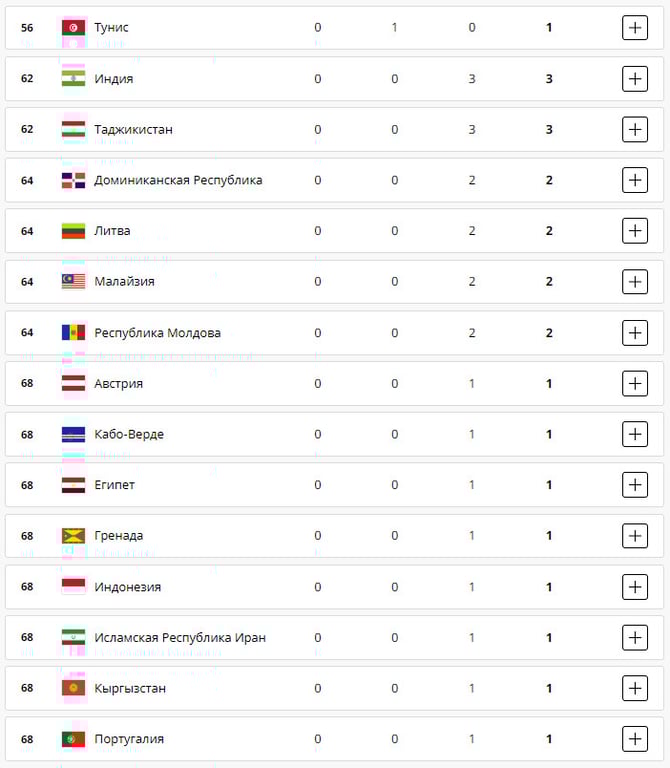Expand the Тунис row with plus button
Image resolution: width=670 pixels, height=768 pixels.
point(635,28)
